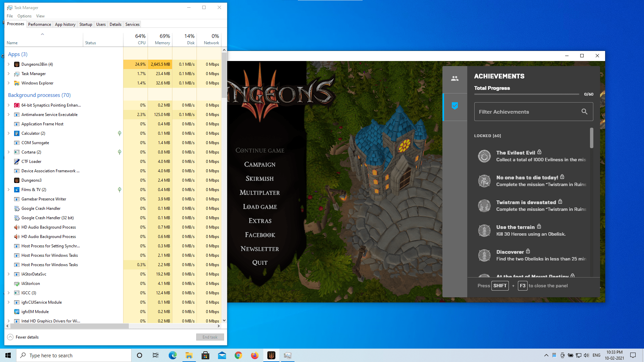This screenshot has height=362, width=644.
Task: Launch Microsoft Edge from taskbar
Action: tap(172, 355)
